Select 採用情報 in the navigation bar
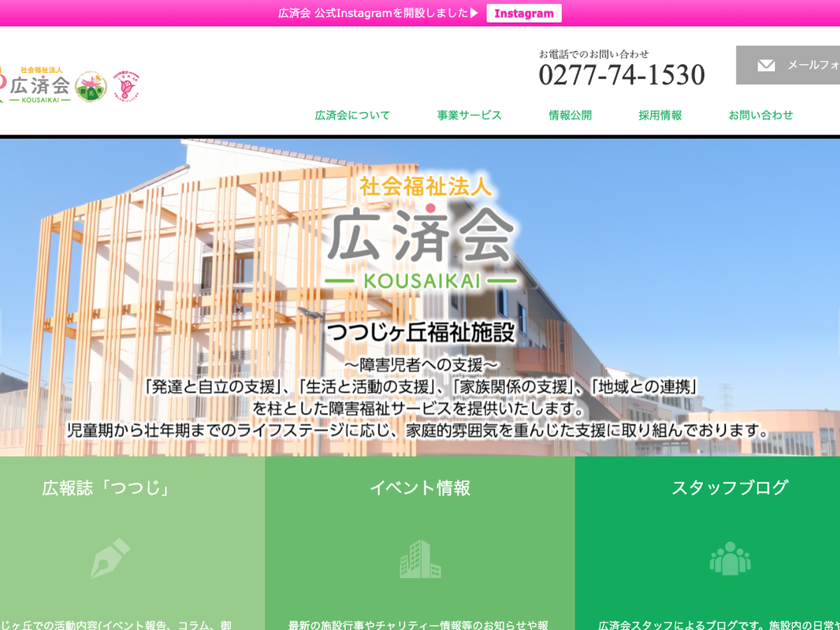The image size is (840, 630). (x=659, y=115)
